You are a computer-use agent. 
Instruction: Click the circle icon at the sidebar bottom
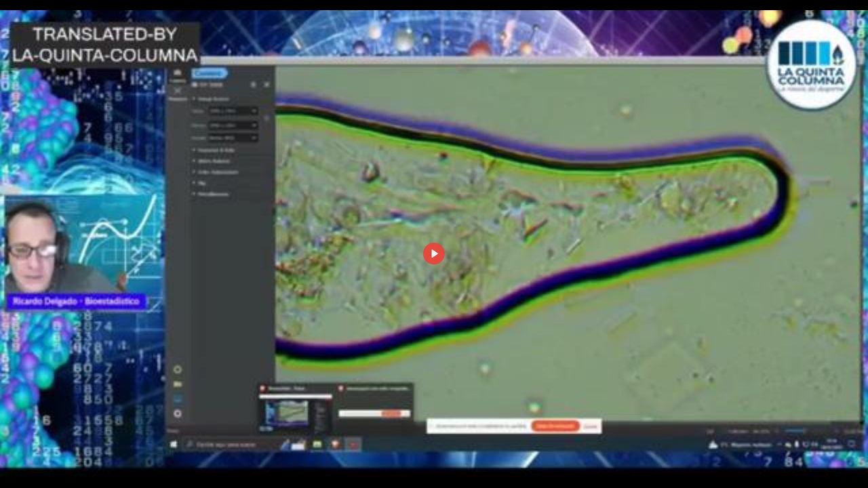coord(178,369)
